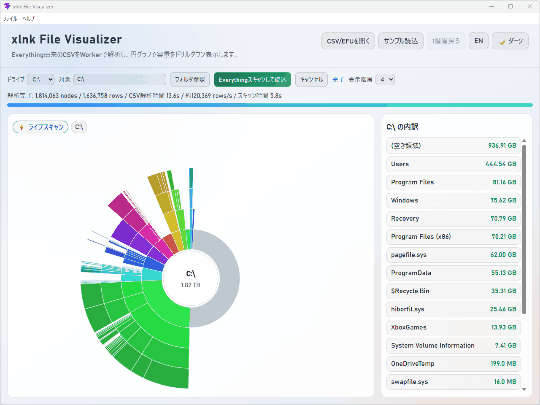This screenshot has width=540, height=405.
Task: Click the Open CSV/EFU button
Action: 348,41
